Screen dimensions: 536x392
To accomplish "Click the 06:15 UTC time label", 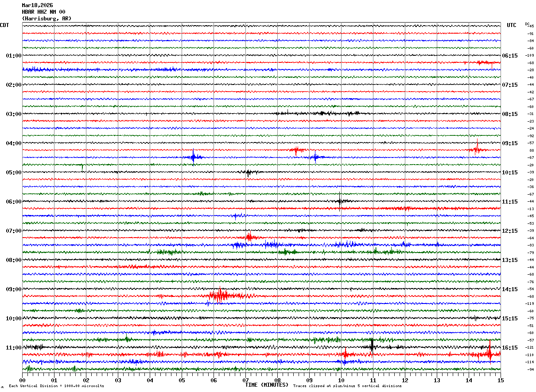I will click(x=510, y=56).
